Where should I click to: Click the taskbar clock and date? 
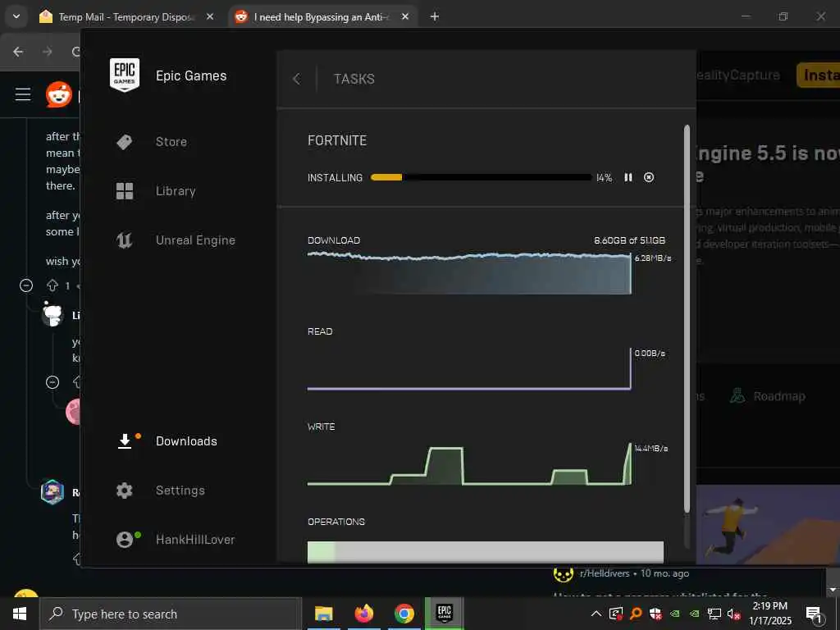770,614
